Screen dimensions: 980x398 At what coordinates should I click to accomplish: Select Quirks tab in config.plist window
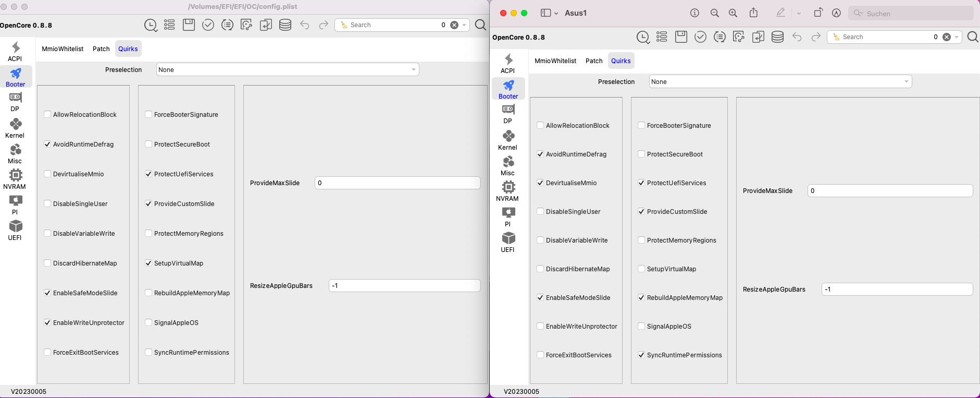pos(128,49)
